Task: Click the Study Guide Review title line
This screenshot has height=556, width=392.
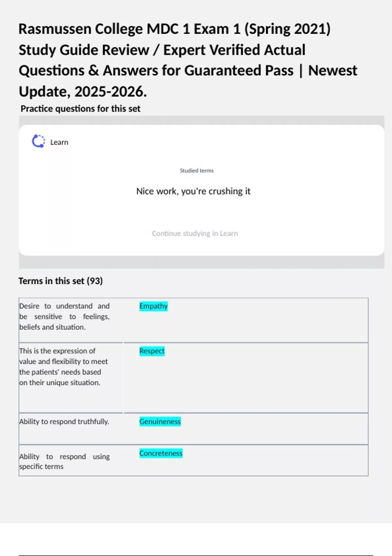Action: coord(162,50)
